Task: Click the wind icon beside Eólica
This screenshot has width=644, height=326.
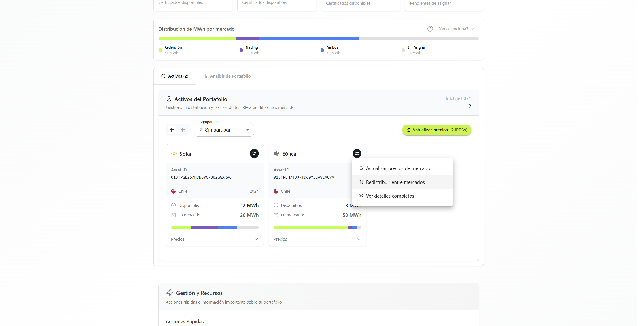Action: pos(276,153)
